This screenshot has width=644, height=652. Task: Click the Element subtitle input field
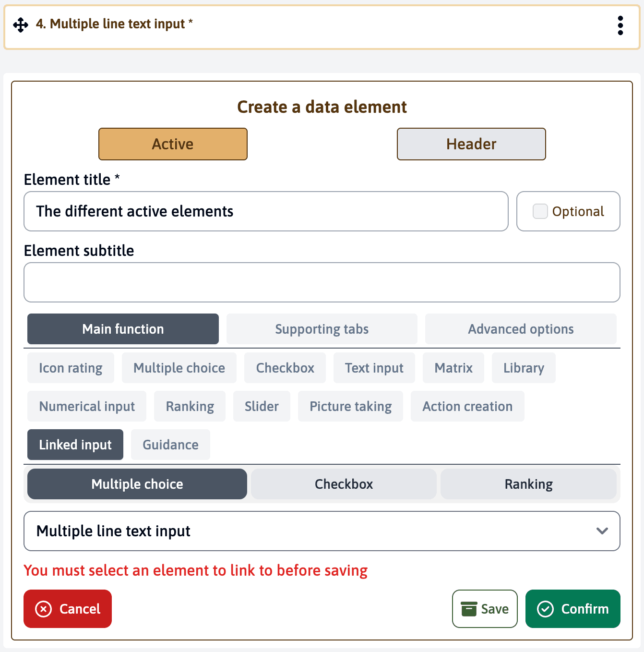pyautogui.click(x=322, y=282)
